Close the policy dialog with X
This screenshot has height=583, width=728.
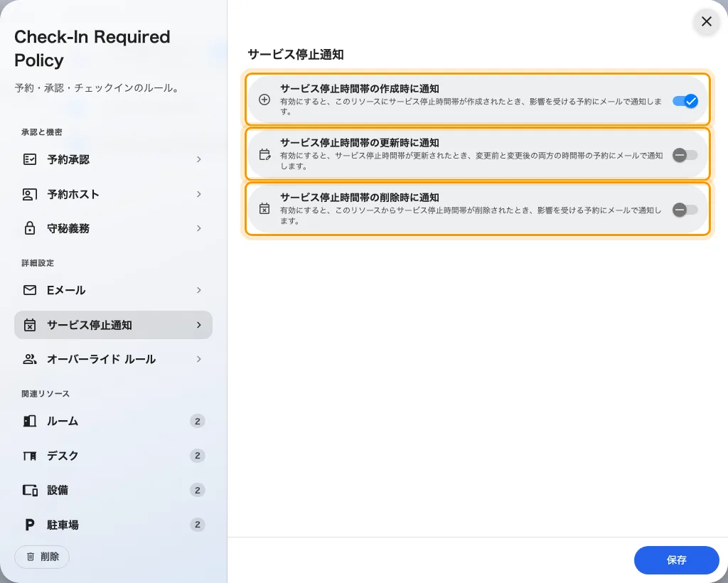click(707, 21)
